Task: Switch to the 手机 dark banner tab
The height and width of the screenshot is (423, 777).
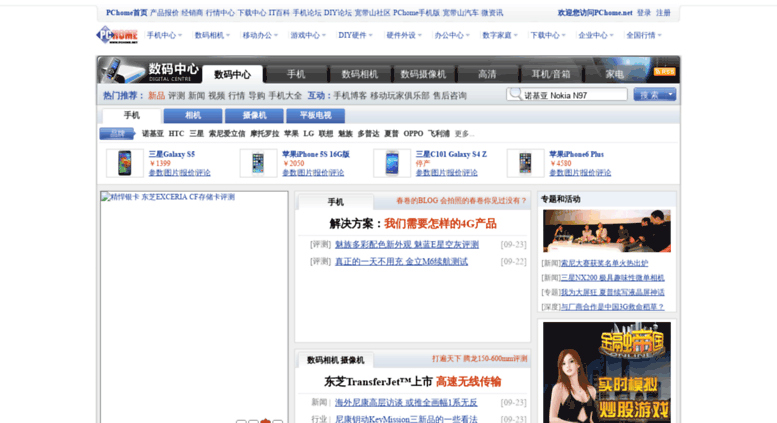Action: pyautogui.click(x=296, y=74)
